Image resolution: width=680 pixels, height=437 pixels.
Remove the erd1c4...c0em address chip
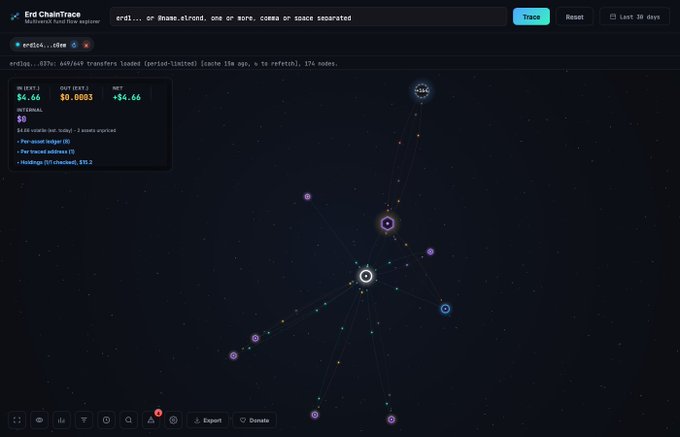[x=86, y=45]
